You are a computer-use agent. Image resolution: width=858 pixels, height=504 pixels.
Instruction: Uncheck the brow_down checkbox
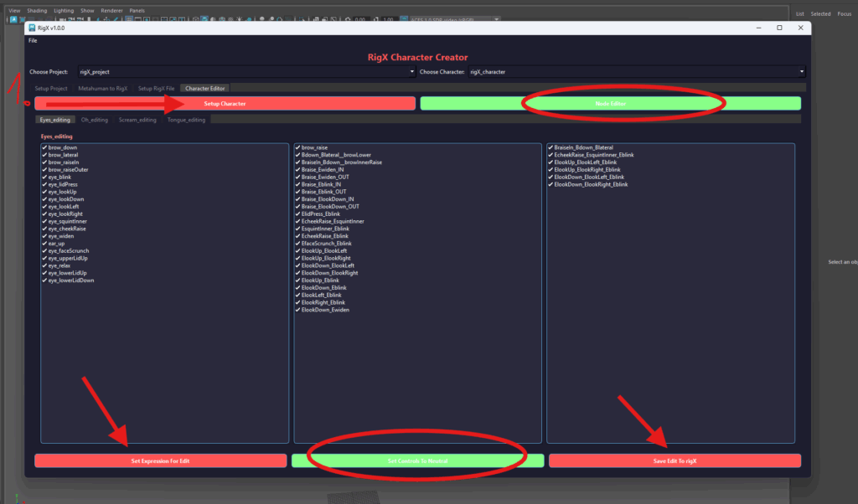coord(44,147)
